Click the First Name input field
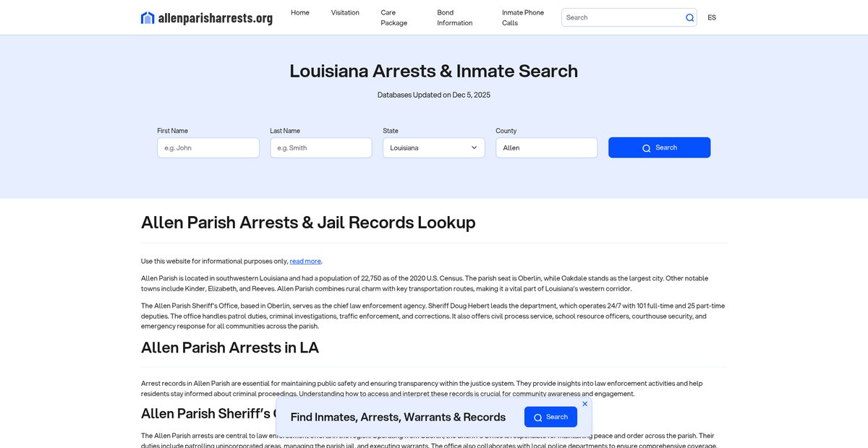This screenshot has height=448, width=868. [x=208, y=147]
